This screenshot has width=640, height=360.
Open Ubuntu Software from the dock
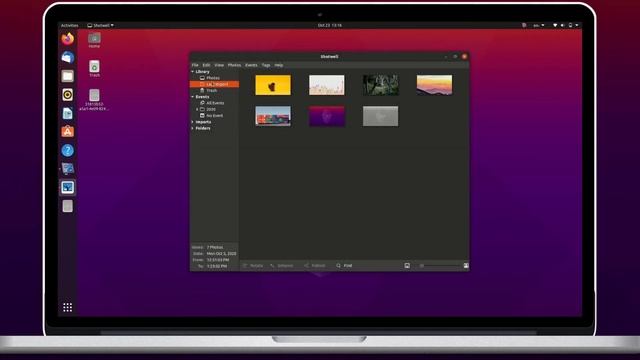point(68,132)
